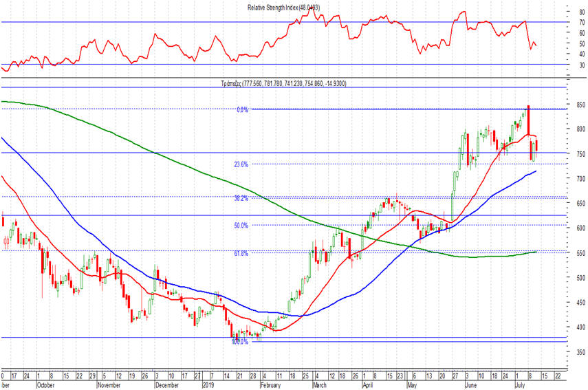Click the November month label
The height and width of the screenshot is (390, 588).
(x=109, y=385)
